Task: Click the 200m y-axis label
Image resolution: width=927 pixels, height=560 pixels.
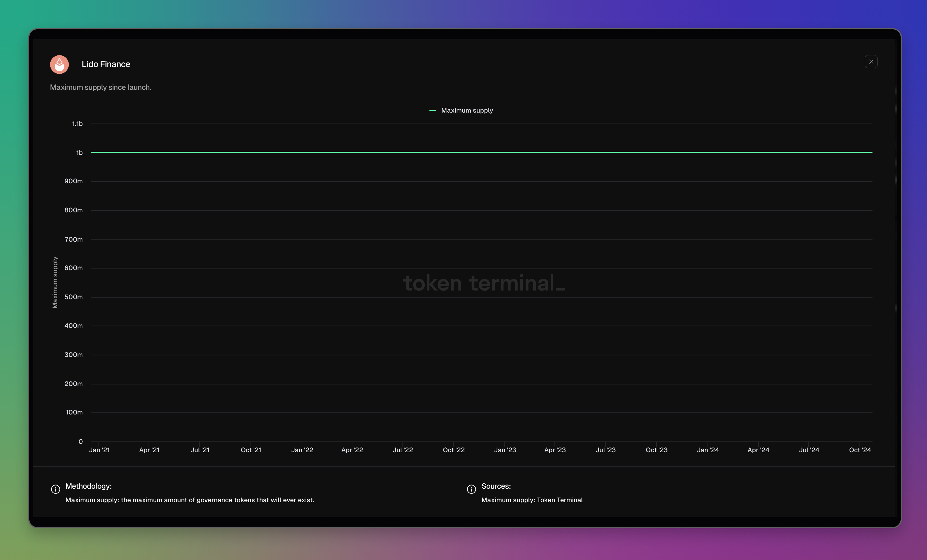Action: click(73, 384)
